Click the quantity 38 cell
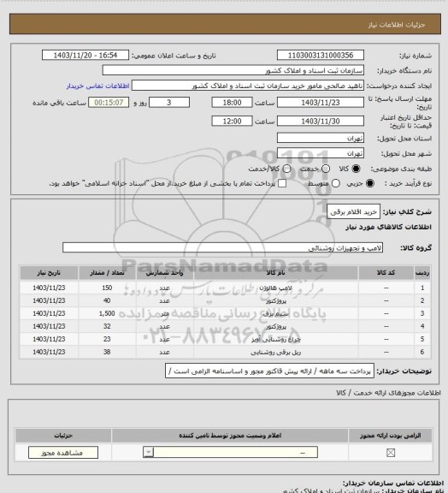Image resolution: width=448 pixels, height=493 pixels. 107,352
